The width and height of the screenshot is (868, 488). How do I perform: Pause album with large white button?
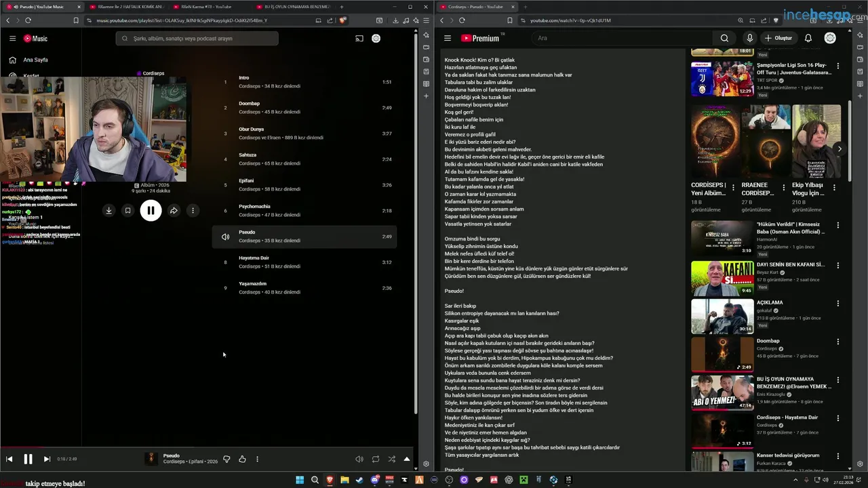[x=151, y=211]
